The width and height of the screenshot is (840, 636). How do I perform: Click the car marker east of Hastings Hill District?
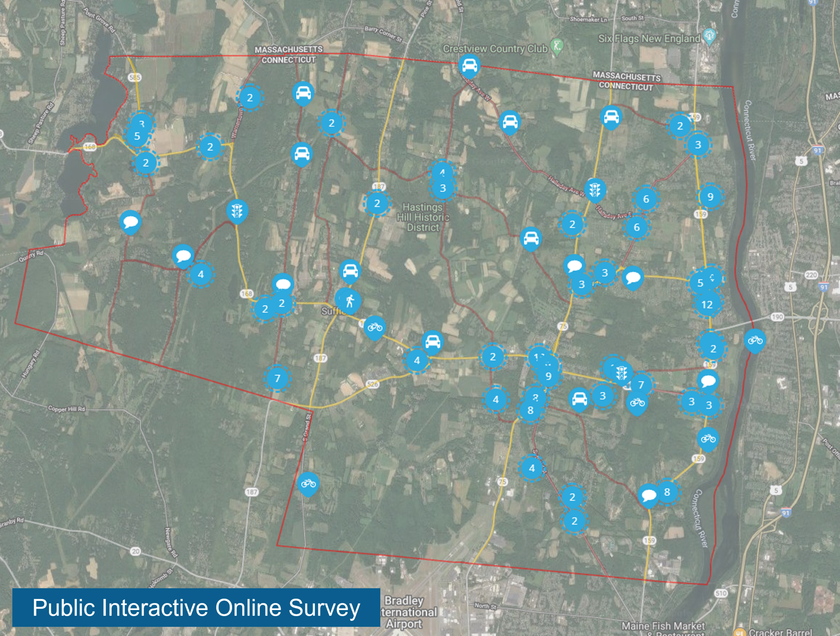[531, 238]
